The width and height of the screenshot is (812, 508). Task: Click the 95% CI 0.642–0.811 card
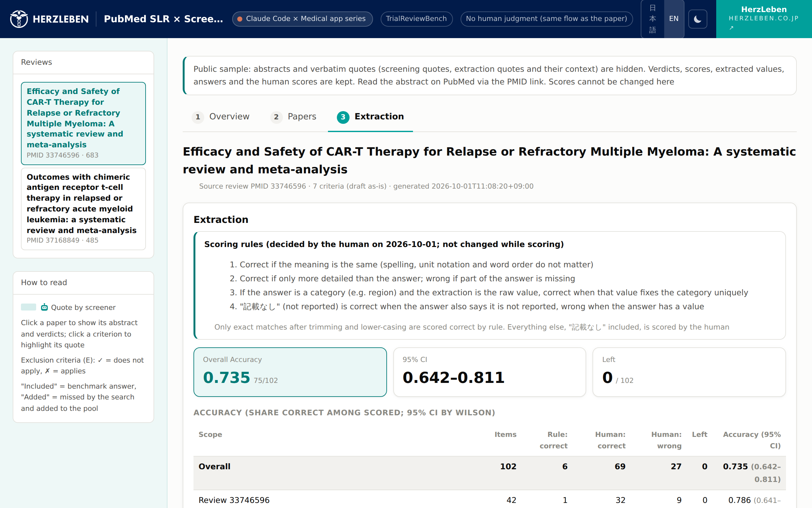[x=489, y=372]
